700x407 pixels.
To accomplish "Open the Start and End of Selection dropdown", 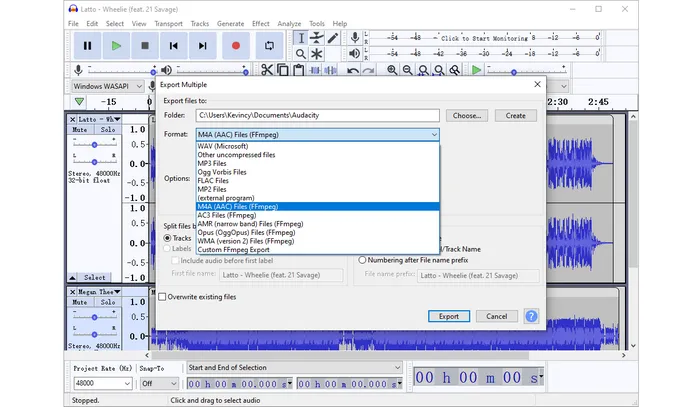I will pyautogui.click(x=294, y=368).
